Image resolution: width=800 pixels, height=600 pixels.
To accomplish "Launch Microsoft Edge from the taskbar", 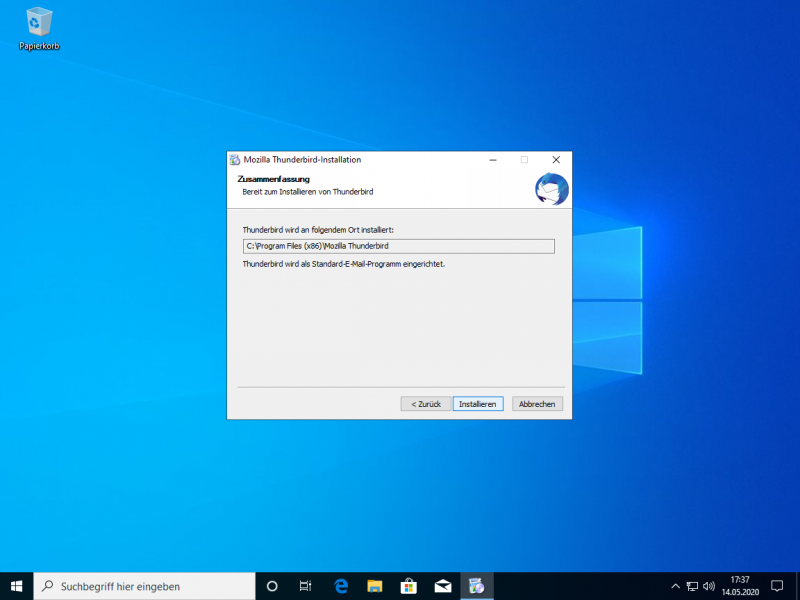I will coord(341,586).
